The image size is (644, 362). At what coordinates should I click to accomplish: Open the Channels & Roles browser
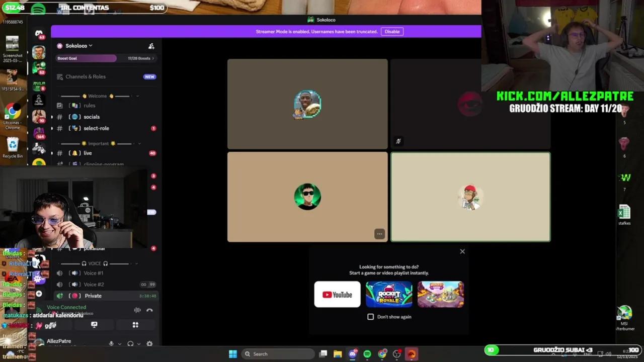tap(86, 76)
